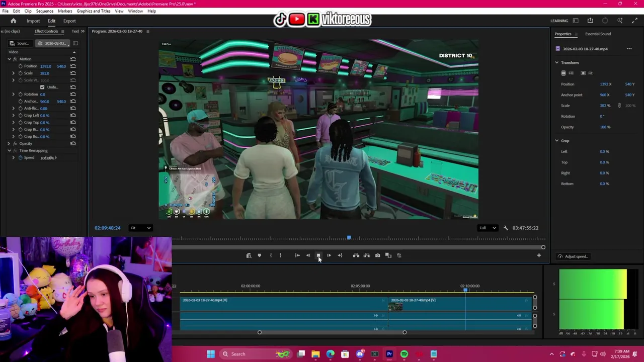This screenshot has height=362, width=644.
Task: Toggle animation stopwatch for Scale
Action: point(21,73)
